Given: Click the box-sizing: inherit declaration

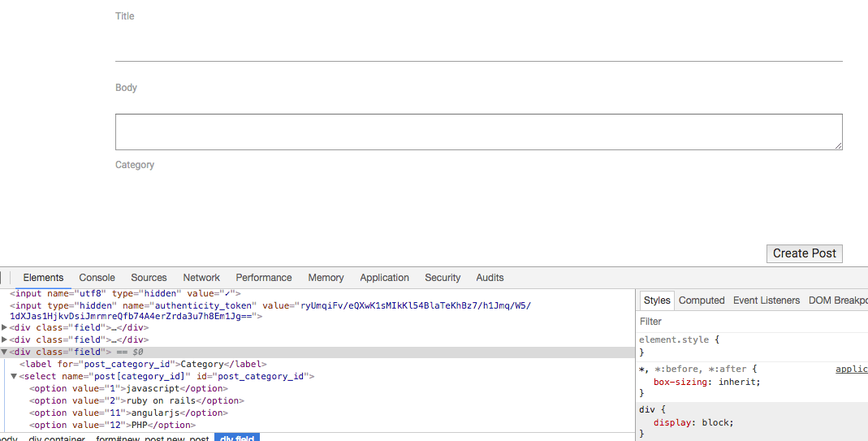Looking at the screenshot, I should [706, 382].
